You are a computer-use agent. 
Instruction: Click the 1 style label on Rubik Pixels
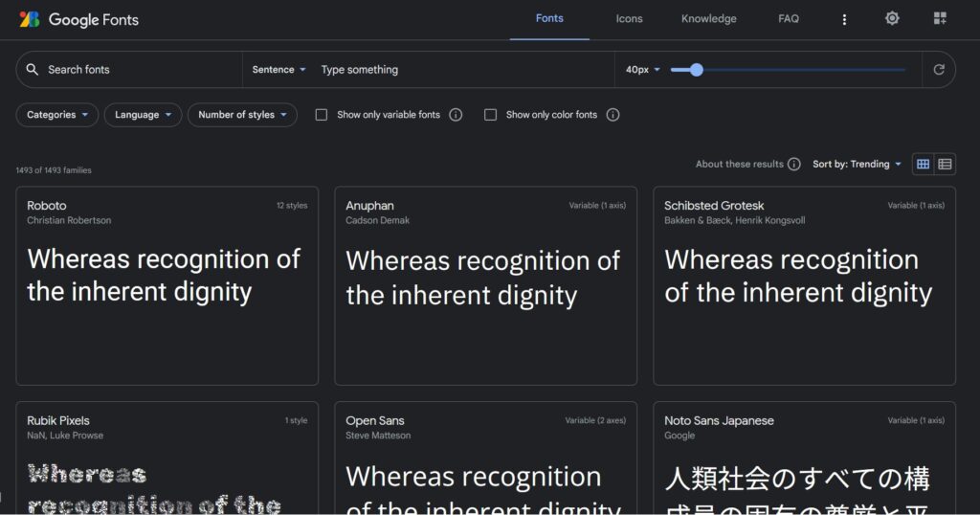pyautogui.click(x=297, y=420)
